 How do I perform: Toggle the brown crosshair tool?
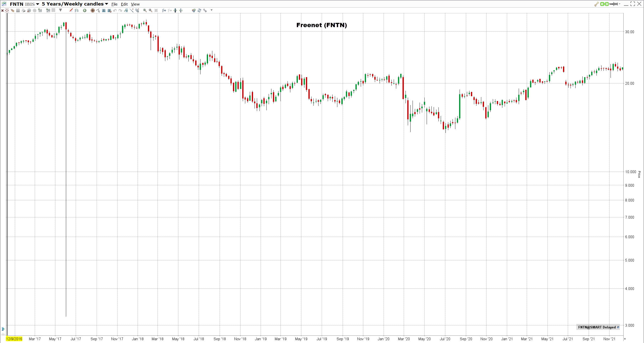(93, 10)
